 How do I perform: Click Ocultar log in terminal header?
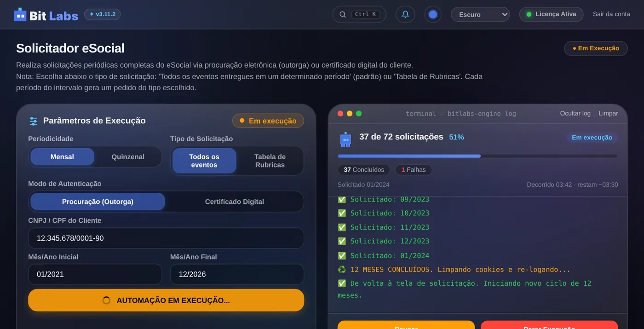click(x=575, y=114)
